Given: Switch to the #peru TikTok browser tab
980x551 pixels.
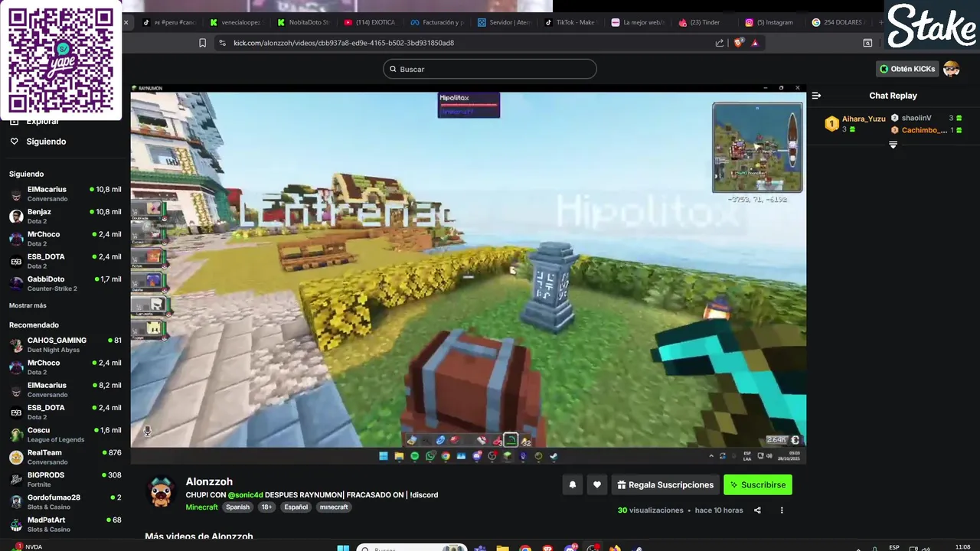Looking at the screenshot, I should (170, 22).
